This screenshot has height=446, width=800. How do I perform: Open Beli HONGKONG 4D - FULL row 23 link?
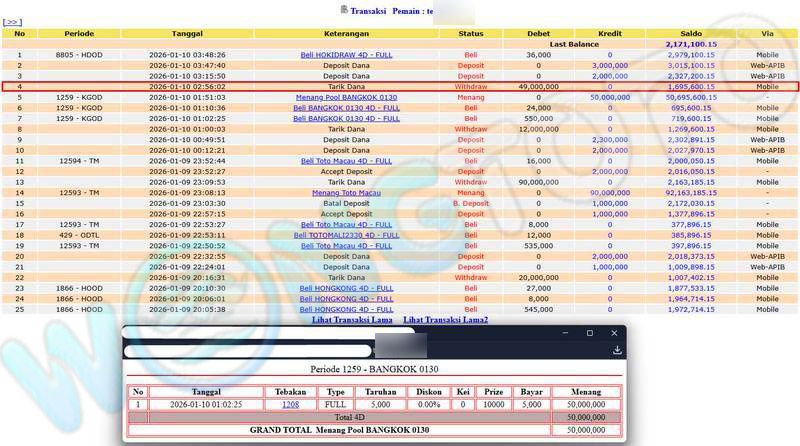[x=346, y=288]
